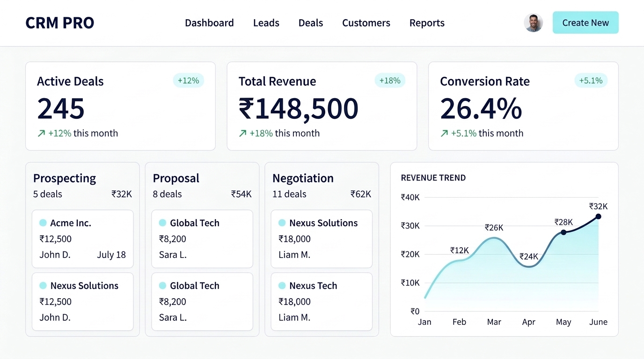The height and width of the screenshot is (359, 644).
Task: Click the Jan axis label
Action: [x=424, y=322]
